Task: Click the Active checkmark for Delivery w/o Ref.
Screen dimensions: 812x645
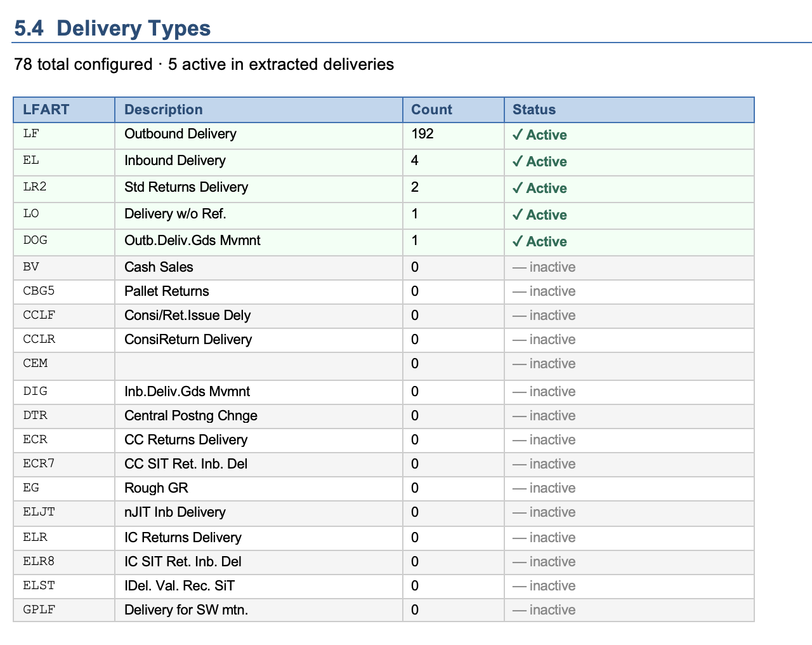Action: (x=539, y=215)
